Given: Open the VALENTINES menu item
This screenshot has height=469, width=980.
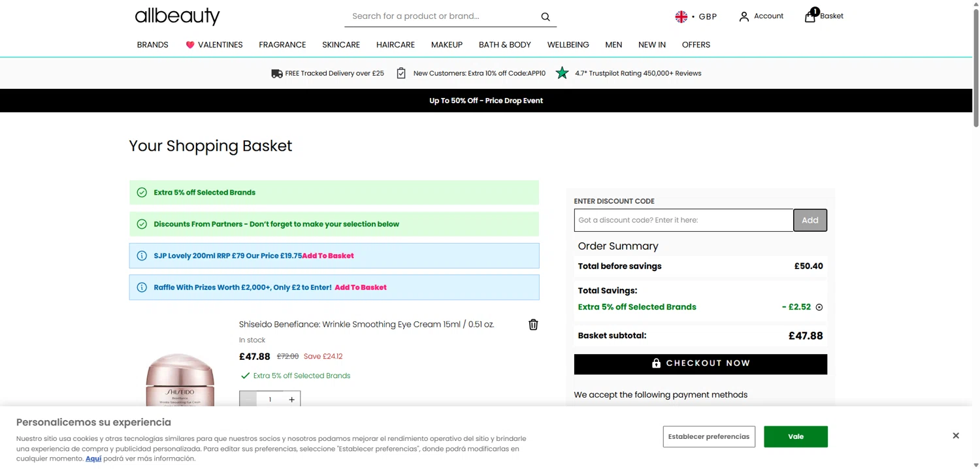Looking at the screenshot, I should (x=214, y=44).
